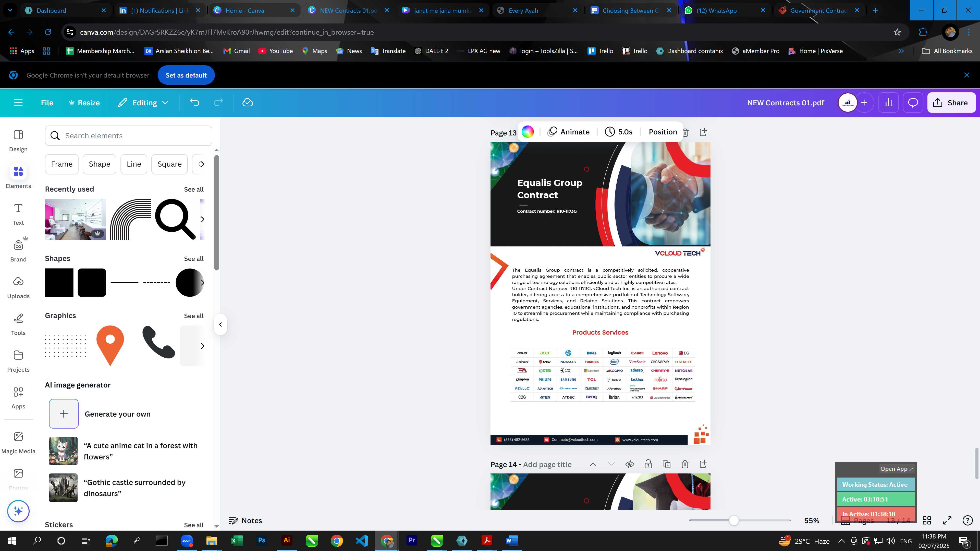Click the Search elements field
The image size is (980, 551).
pyautogui.click(x=128, y=136)
